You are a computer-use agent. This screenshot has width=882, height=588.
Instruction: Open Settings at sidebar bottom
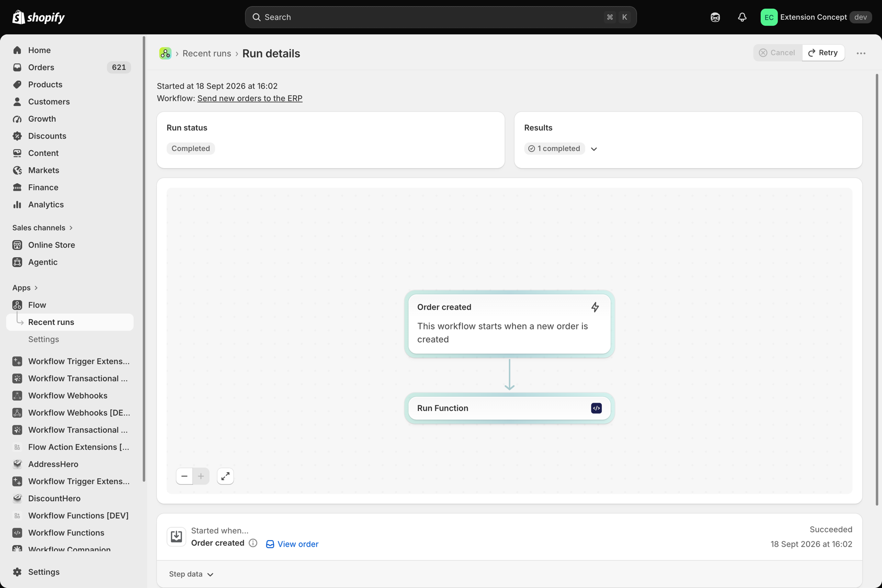[x=70, y=572]
